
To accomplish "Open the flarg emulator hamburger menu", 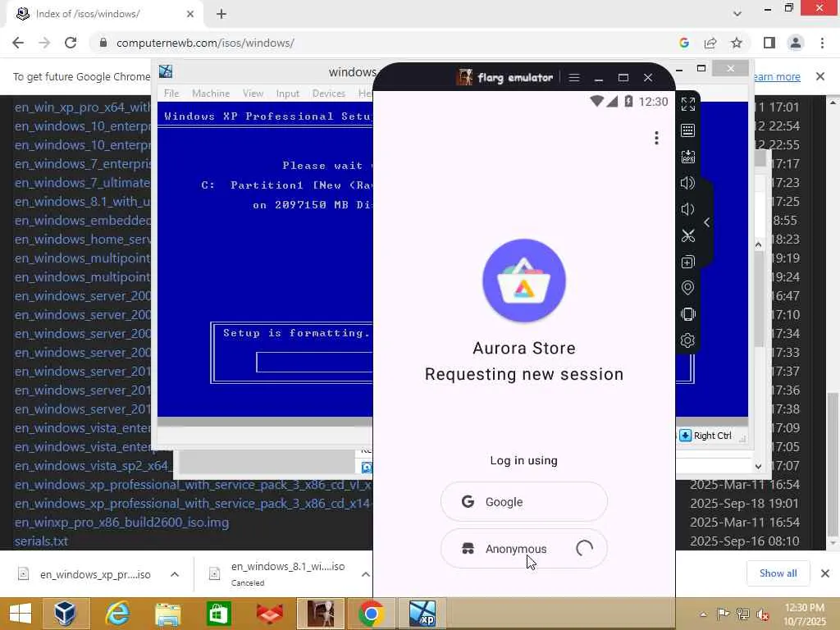I will (x=574, y=78).
